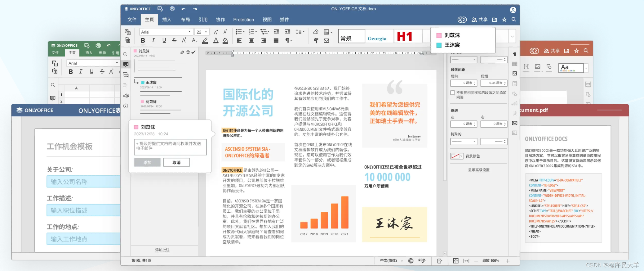Toggle fit to width in status bar

[466, 261]
